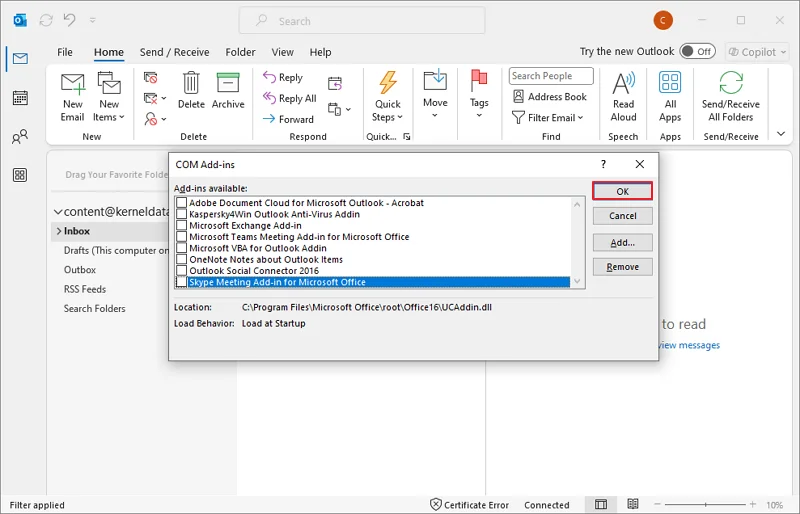Check the Microsoft Exchange Add-in checkbox
Image resolution: width=800 pixels, height=514 pixels.
(182, 225)
